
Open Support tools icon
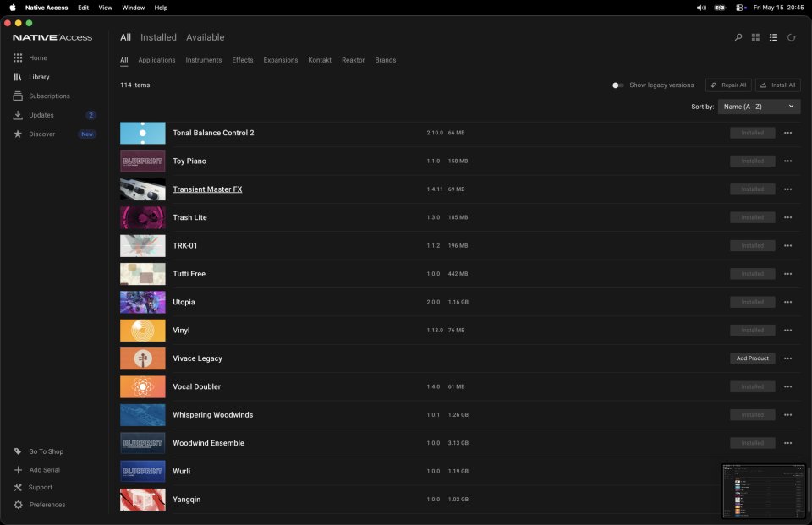[18, 487]
